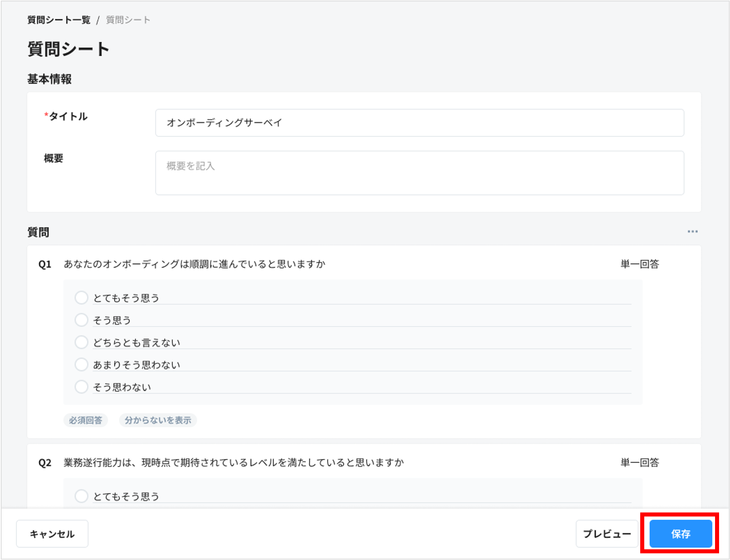Click the 質問シート breadcrumb item
The image size is (730, 560).
(127, 19)
